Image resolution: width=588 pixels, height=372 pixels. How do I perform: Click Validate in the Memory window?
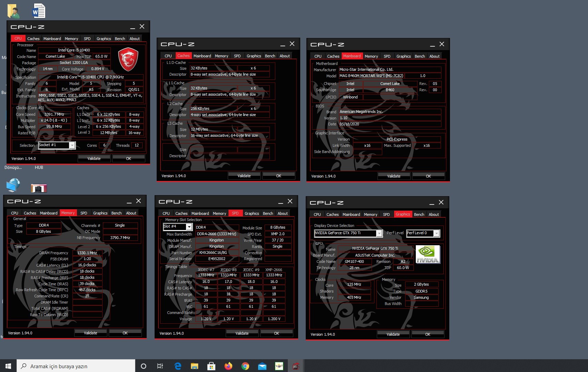click(x=90, y=333)
